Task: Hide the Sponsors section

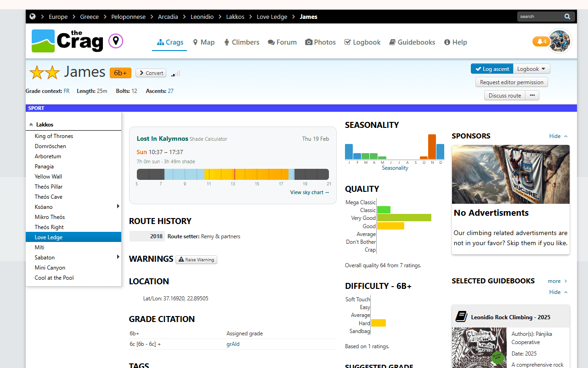Action: point(558,136)
